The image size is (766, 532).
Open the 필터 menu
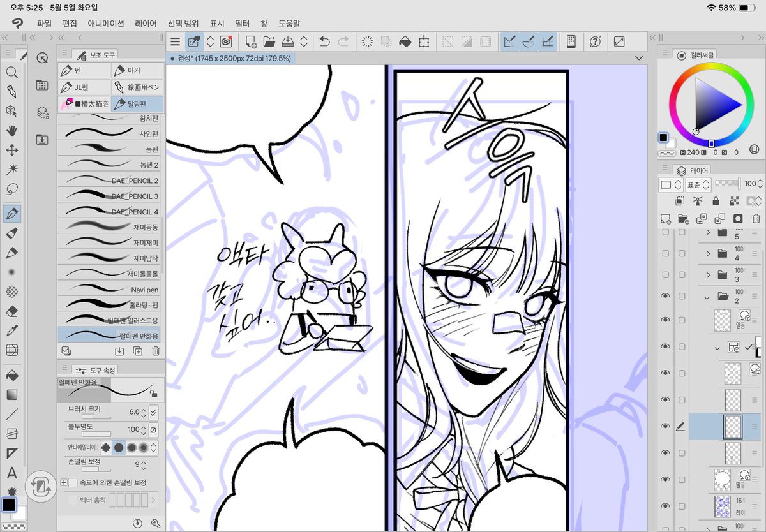pos(242,23)
